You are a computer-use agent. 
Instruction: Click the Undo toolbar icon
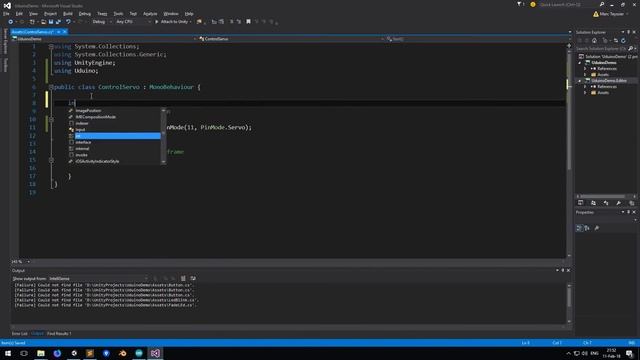(x=68, y=22)
